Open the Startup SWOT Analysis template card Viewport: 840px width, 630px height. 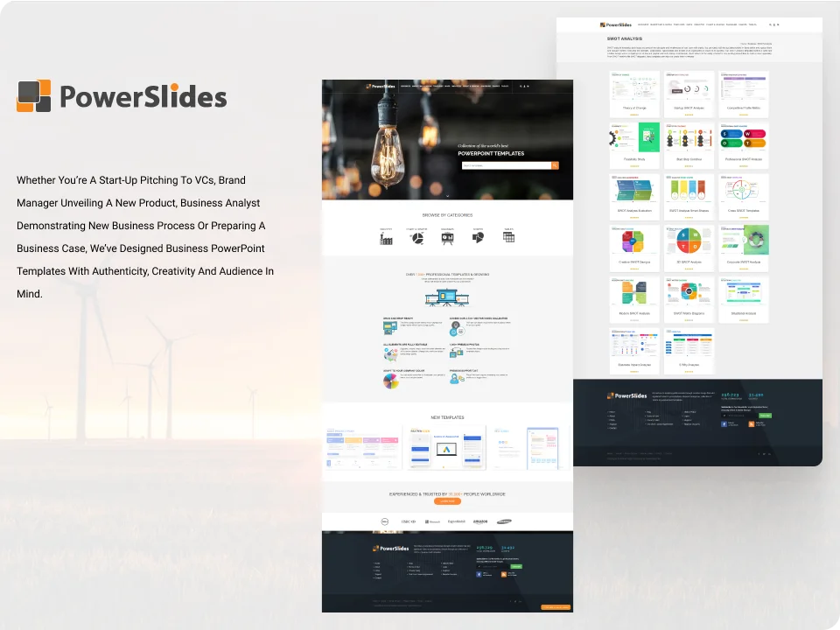pos(689,94)
